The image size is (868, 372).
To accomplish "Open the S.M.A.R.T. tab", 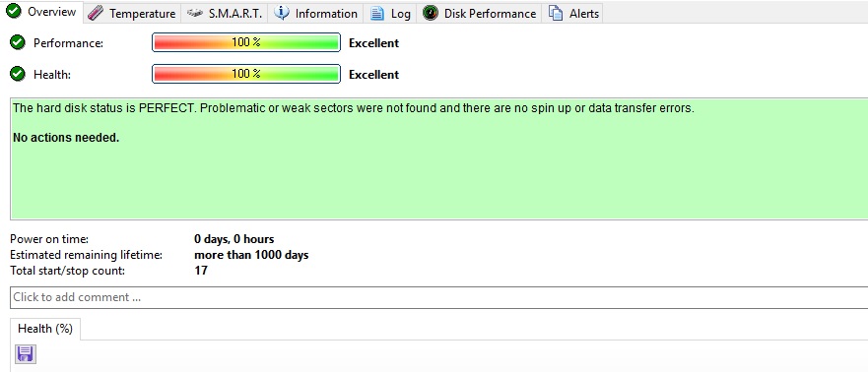I will point(225,13).
